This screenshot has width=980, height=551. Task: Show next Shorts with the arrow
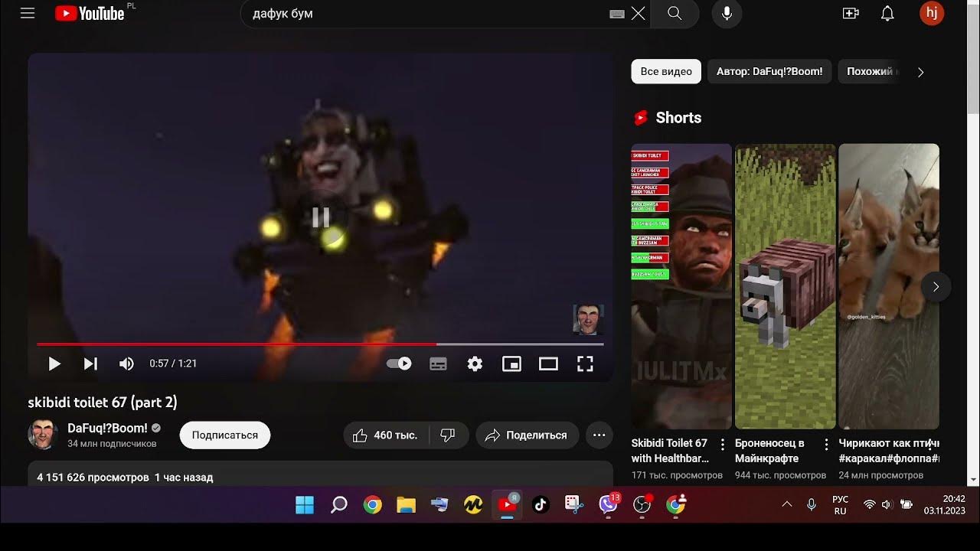[936, 287]
